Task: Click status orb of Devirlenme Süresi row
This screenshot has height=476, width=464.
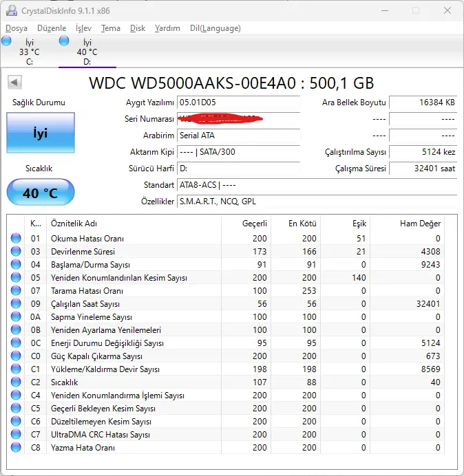Action: 16,251
